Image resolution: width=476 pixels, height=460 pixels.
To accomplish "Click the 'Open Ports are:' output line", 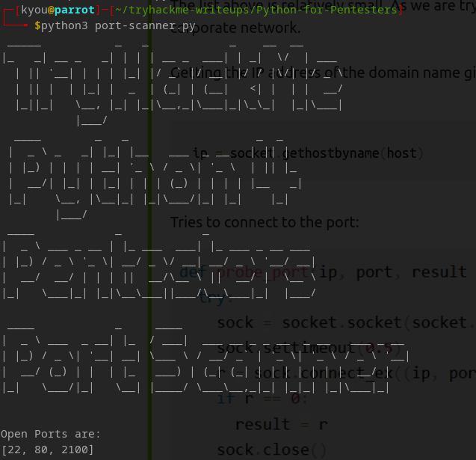I will 51,434.
